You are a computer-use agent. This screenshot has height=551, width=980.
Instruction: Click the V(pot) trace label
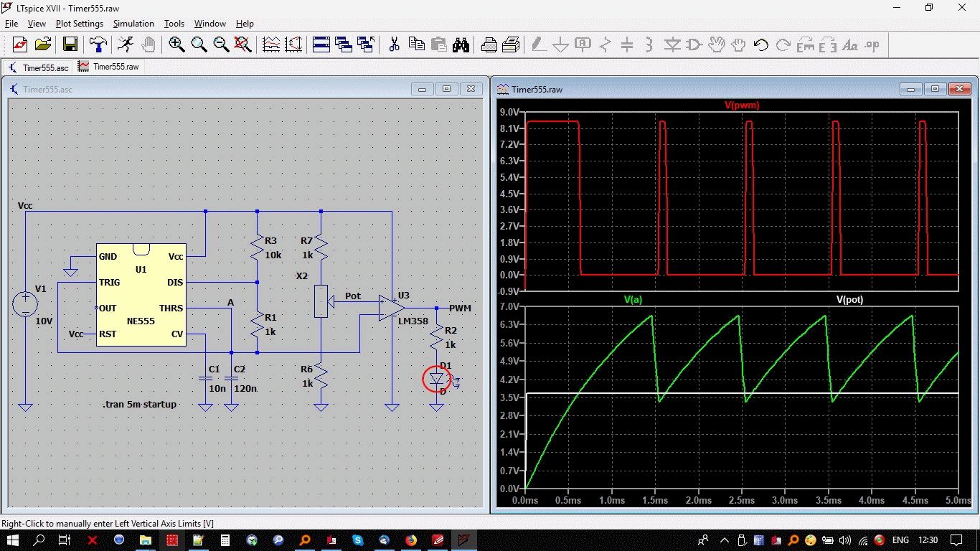tap(850, 300)
